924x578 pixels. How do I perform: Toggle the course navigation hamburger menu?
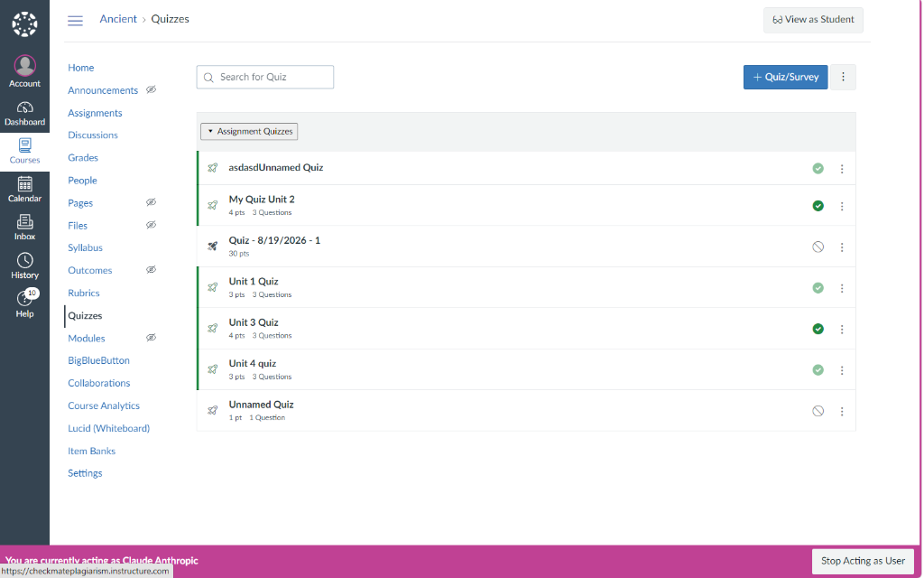(x=76, y=21)
